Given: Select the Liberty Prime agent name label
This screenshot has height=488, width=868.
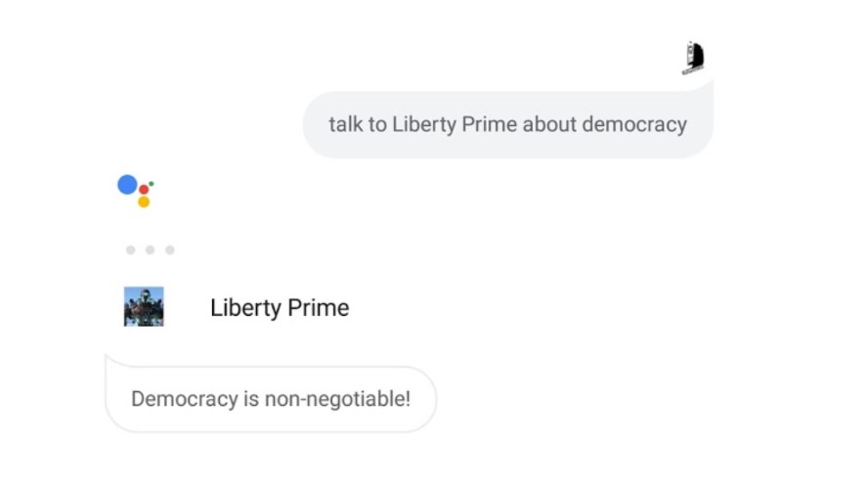Looking at the screenshot, I should (x=280, y=308).
